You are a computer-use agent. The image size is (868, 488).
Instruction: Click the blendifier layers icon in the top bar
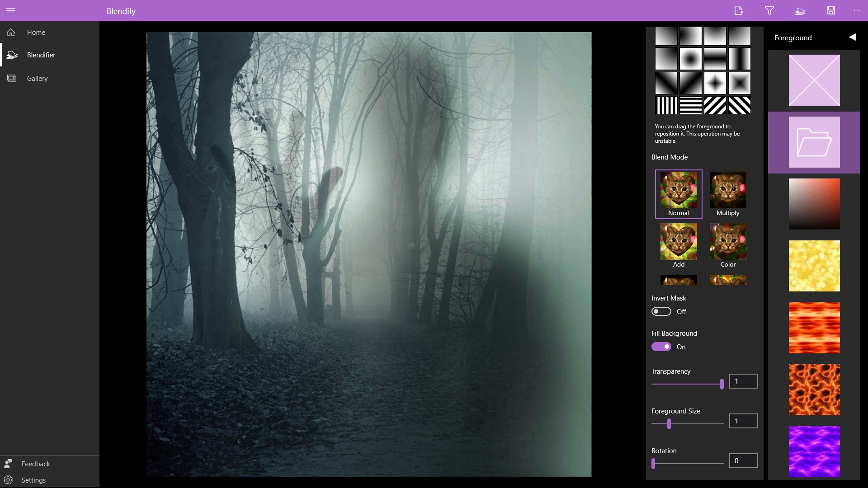coord(800,10)
